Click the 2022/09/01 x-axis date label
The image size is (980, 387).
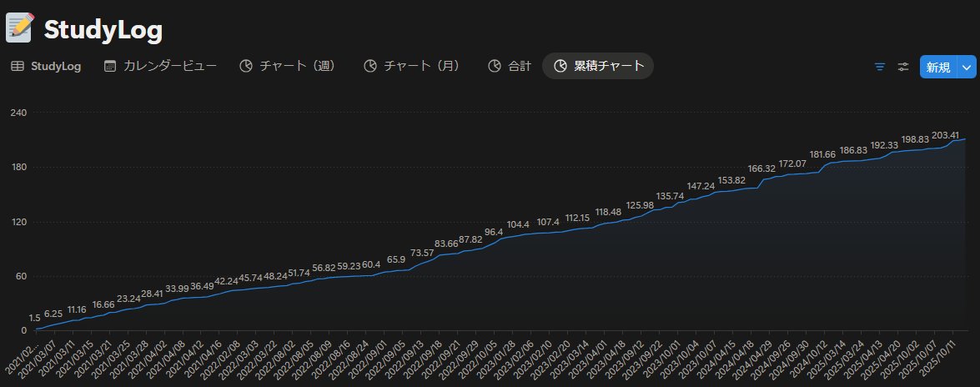(x=366, y=359)
